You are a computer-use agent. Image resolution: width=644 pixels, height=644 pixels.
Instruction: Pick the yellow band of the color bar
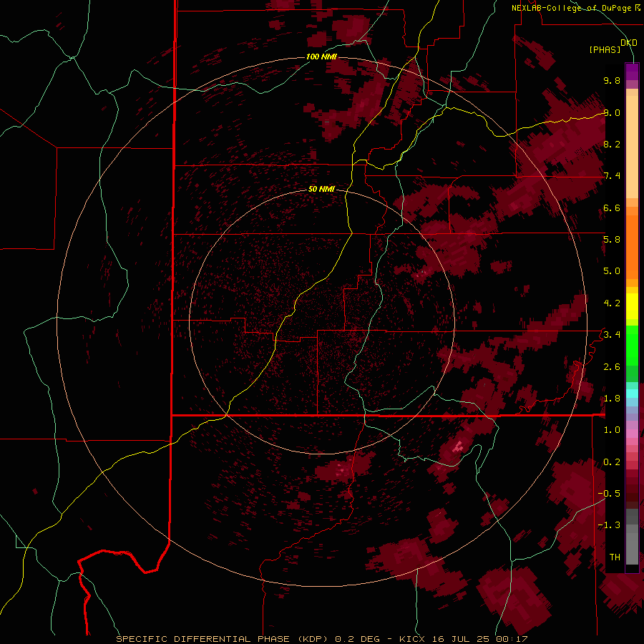pos(632,306)
